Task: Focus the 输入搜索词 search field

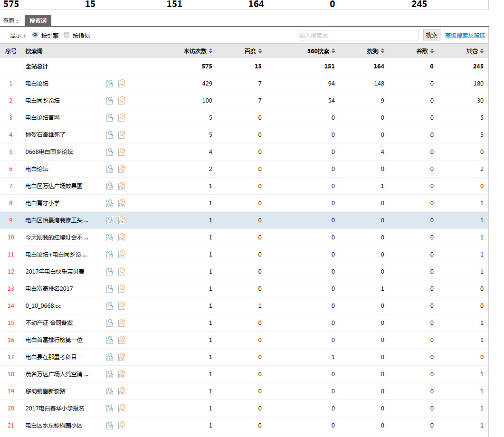Action: [x=358, y=36]
